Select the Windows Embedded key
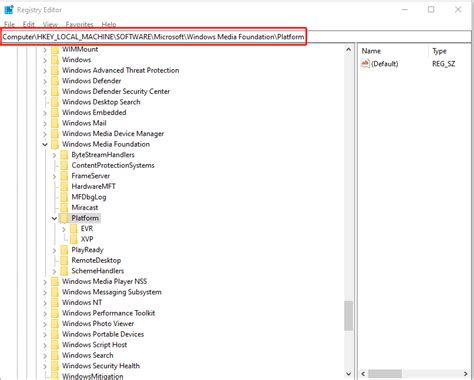This screenshot has width=474, height=380. click(94, 113)
